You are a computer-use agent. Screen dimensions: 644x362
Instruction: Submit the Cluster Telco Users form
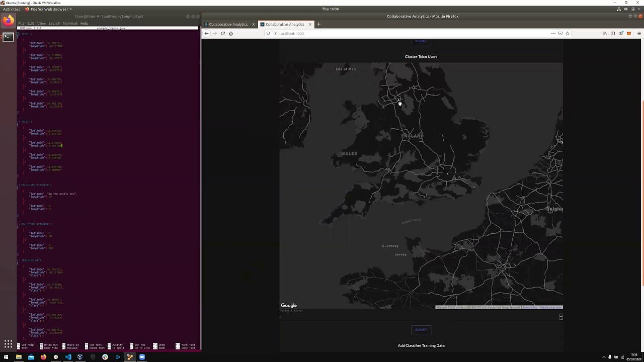click(x=421, y=330)
